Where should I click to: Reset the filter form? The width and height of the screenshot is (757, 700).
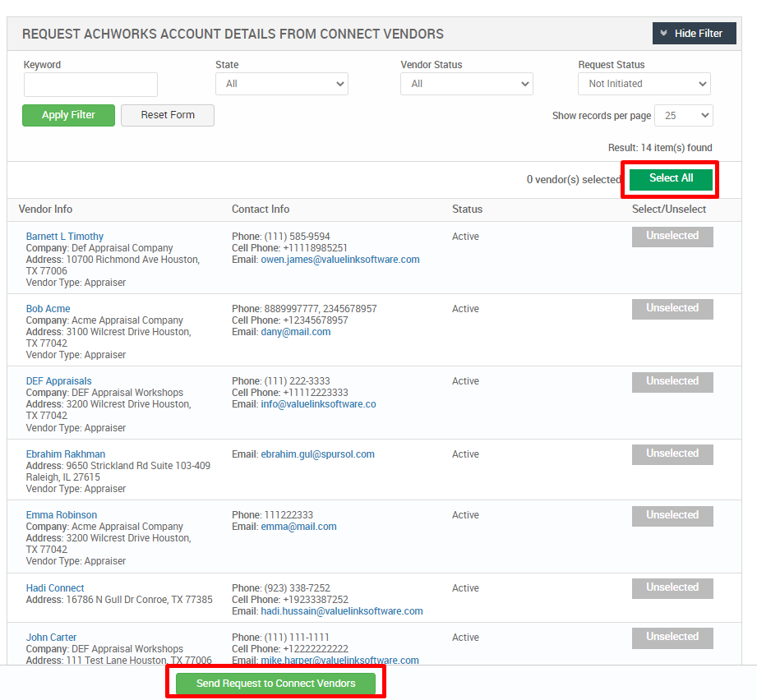pyautogui.click(x=167, y=115)
